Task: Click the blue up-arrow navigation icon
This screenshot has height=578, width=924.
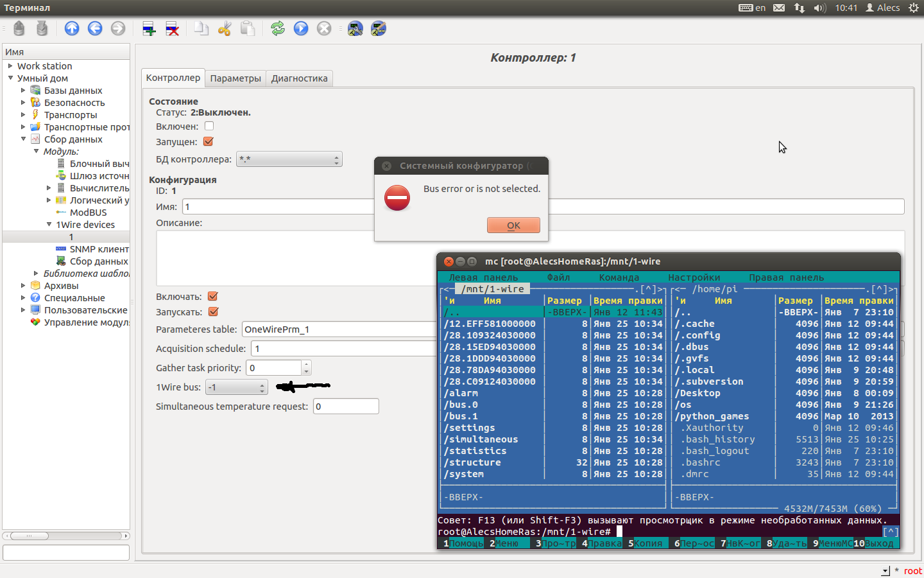Action: (72, 28)
